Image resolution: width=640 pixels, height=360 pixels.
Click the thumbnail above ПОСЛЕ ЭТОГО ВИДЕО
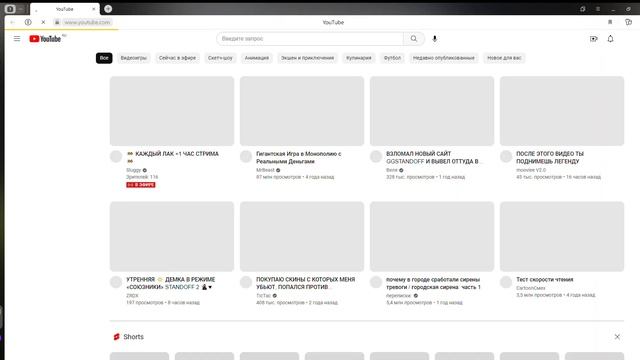click(562, 111)
